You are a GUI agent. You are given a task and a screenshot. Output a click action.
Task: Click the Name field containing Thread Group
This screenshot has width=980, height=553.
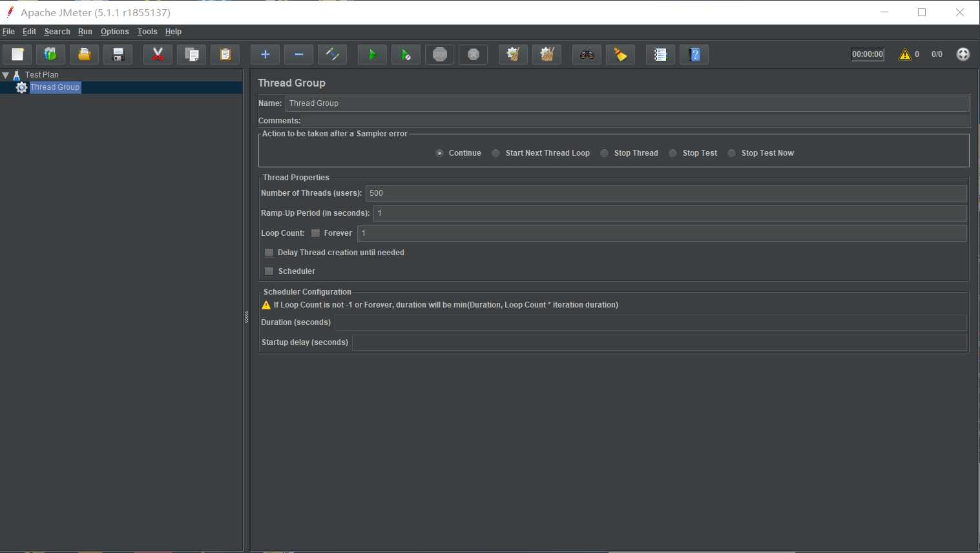(x=627, y=103)
